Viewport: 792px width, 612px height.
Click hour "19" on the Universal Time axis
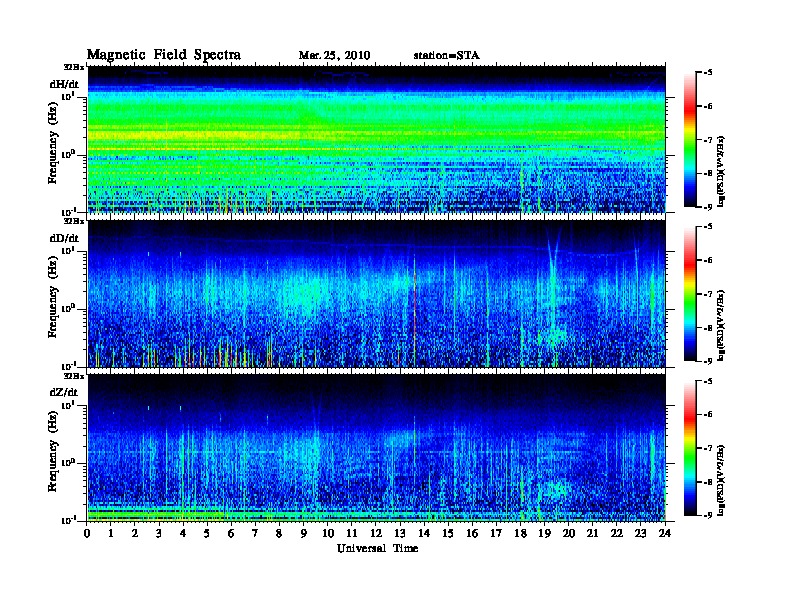click(544, 533)
